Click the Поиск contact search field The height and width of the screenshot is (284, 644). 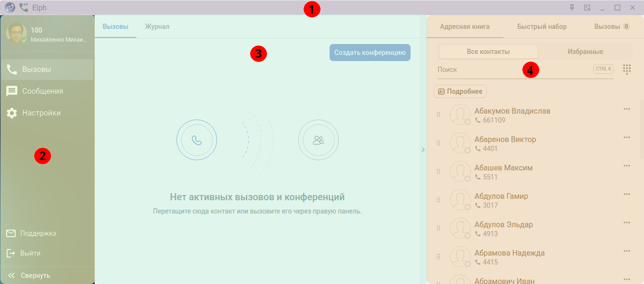[514, 69]
